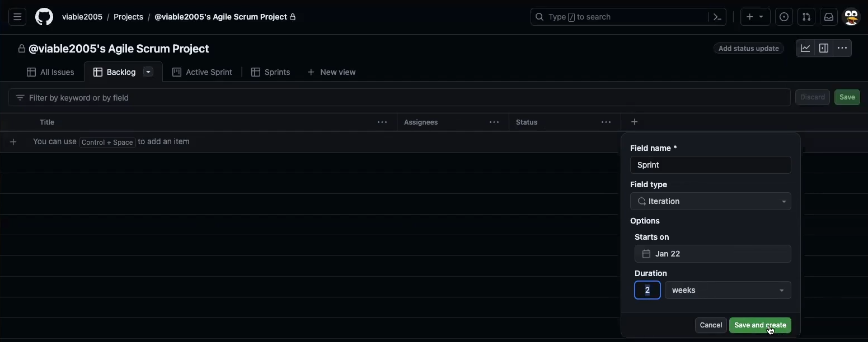Screen dimensions: 868x342
Task: Cancel the new field dialog
Action: pos(711,325)
